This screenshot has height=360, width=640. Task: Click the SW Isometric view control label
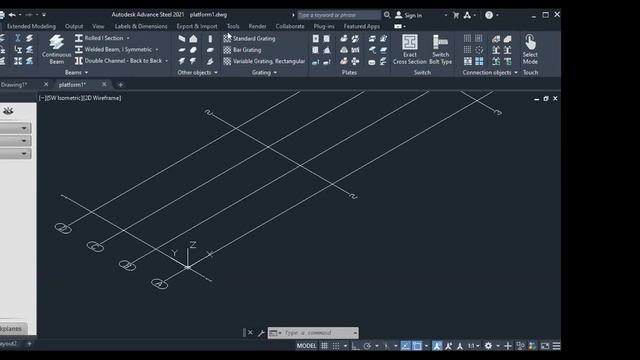coord(63,98)
